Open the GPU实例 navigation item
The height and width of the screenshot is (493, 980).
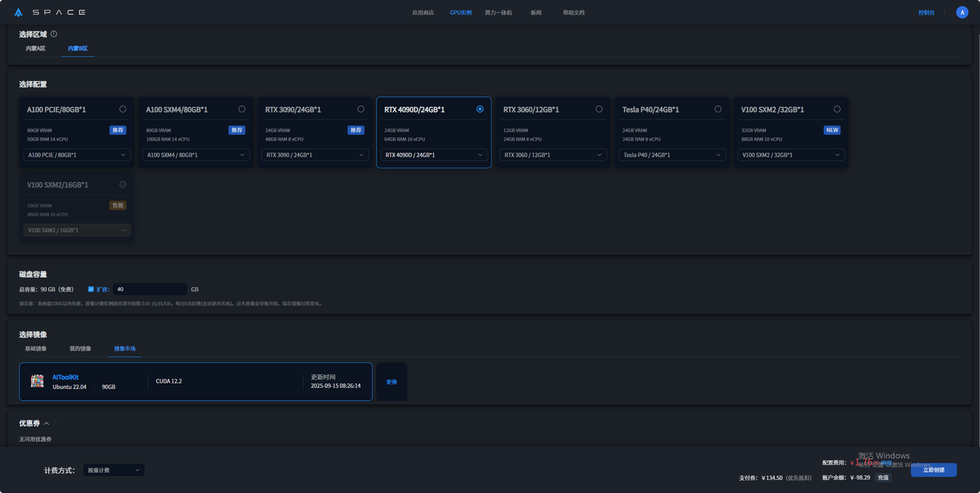click(x=460, y=12)
